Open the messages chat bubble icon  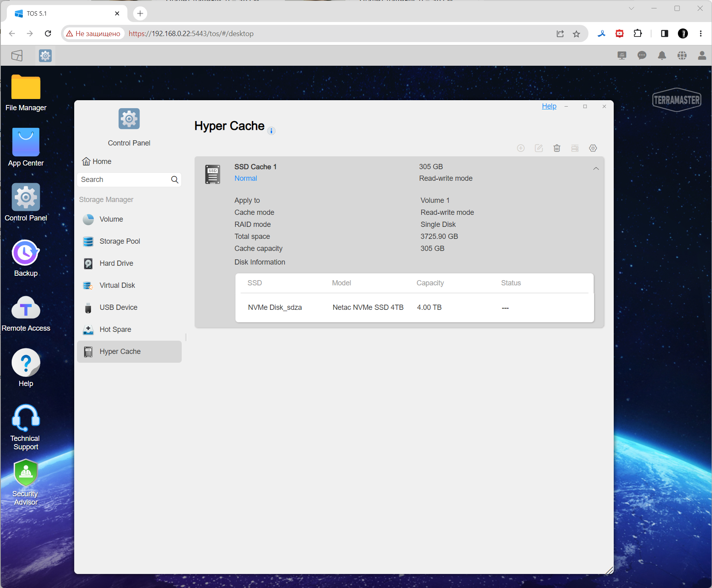pos(642,56)
